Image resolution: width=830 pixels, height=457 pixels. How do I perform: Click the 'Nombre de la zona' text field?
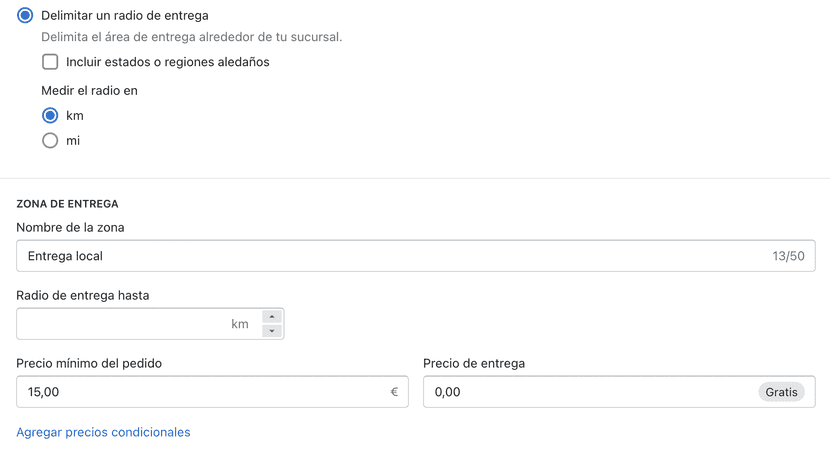tap(390, 256)
